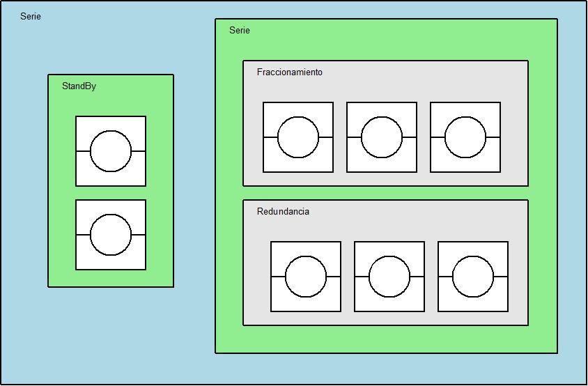The width and height of the screenshot is (588, 386).
Task: Pick the middle component inside Fraccionamiento
Action: (382, 137)
